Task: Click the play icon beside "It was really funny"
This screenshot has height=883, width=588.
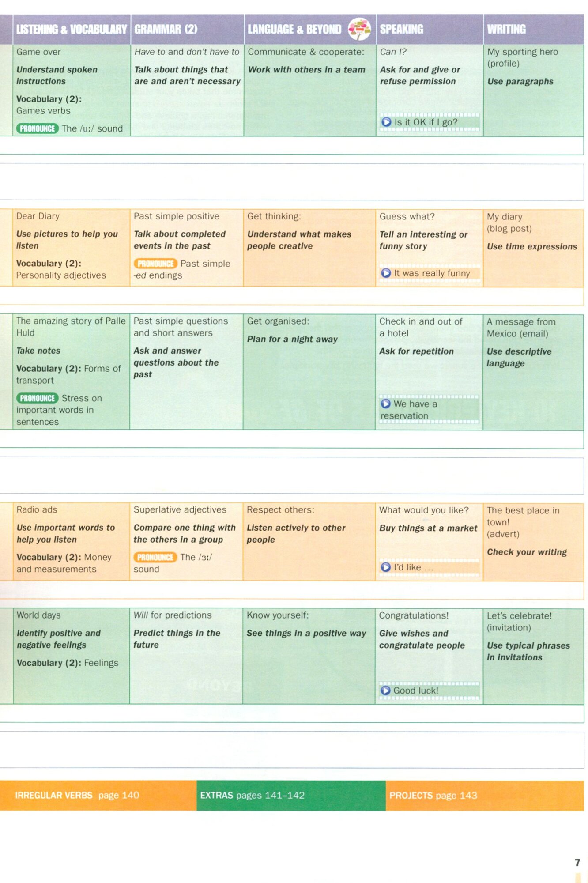Action: [x=386, y=273]
